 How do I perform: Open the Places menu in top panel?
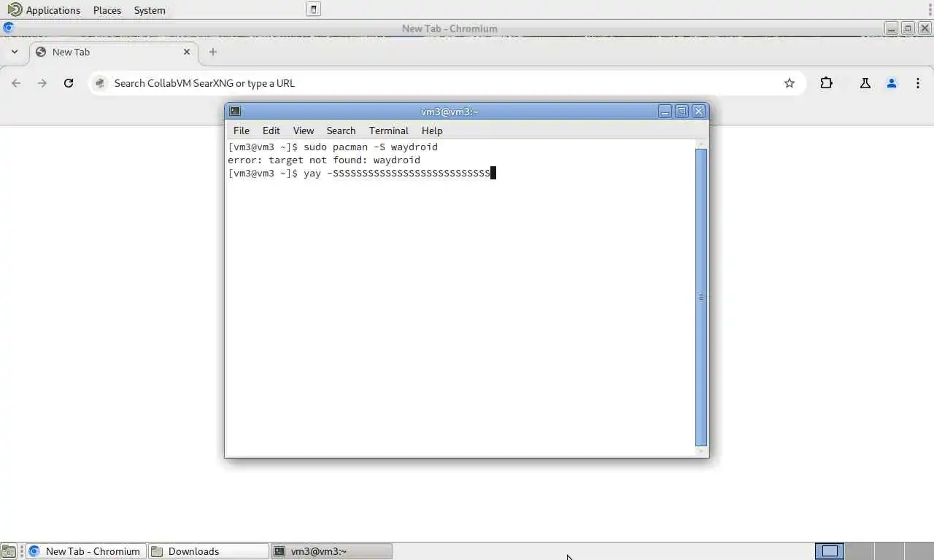(107, 10)
